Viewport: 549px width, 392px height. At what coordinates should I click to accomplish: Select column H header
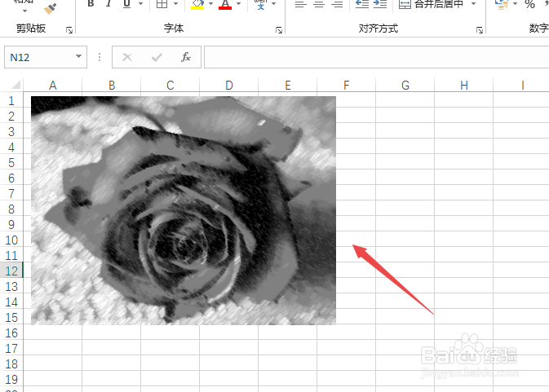464,85
